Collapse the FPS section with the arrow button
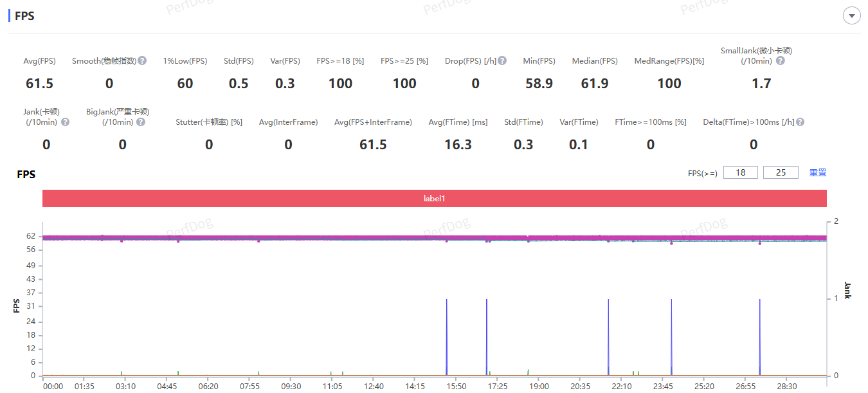868x393 pixels. (x=852, y=16)
